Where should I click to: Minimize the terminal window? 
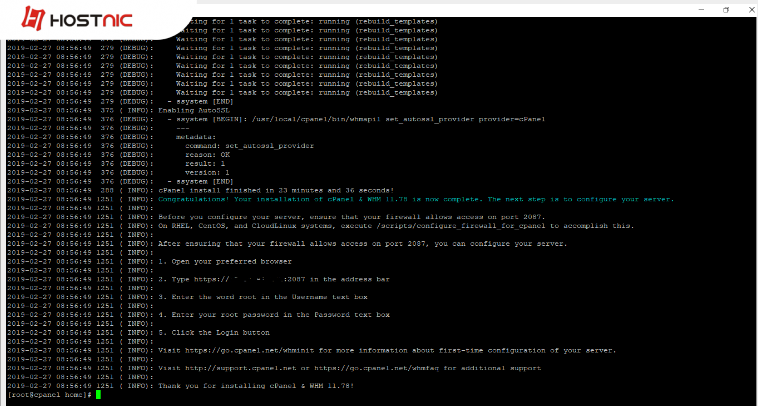pyautogui.click(x=701, y=10)
